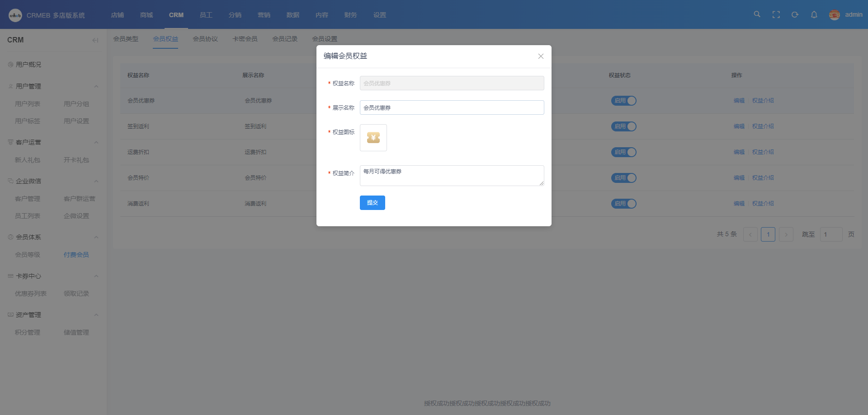
Task: Click the coupon icon thumbnail for 权益图标
Action: [x=373, y=138]
